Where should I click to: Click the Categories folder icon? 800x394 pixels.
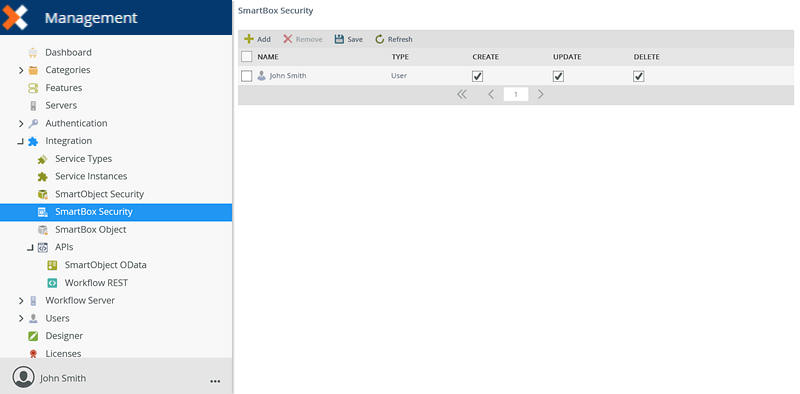(33, 70)
